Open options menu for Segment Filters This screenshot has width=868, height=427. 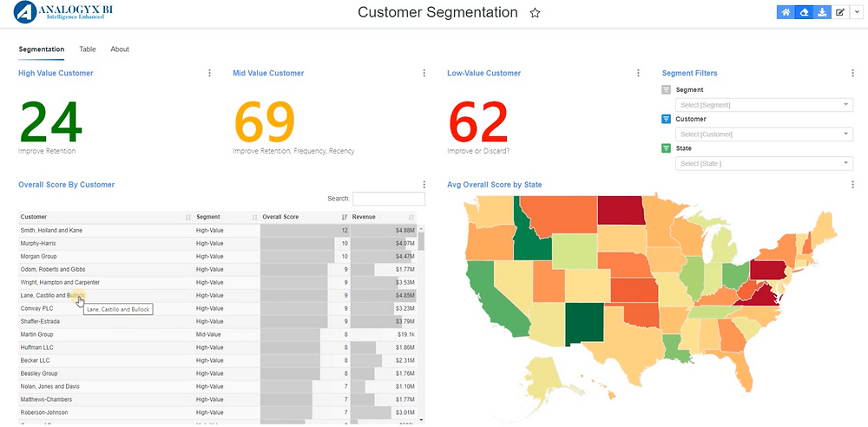coord(852,73)
